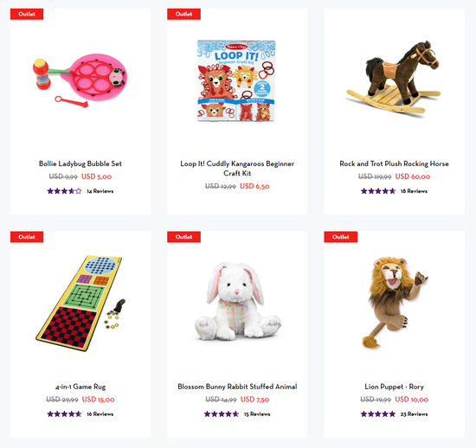The height and width of the screenshot is (448, 476).
Task: Open Loop It! Cuddly Kangaroos Beginner Craft Kit link
Action: (237, 169)
